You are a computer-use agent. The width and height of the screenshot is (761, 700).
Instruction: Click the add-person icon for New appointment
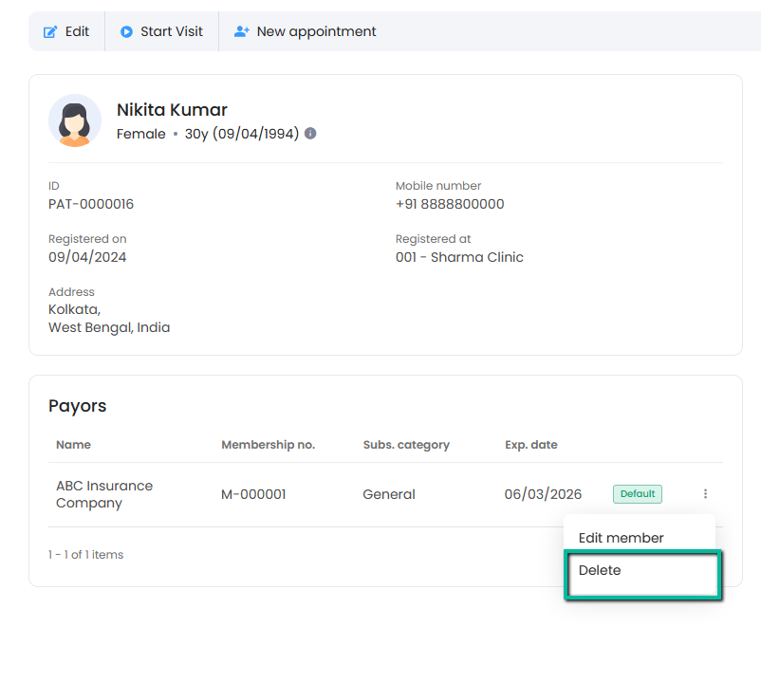coord(242,32)
